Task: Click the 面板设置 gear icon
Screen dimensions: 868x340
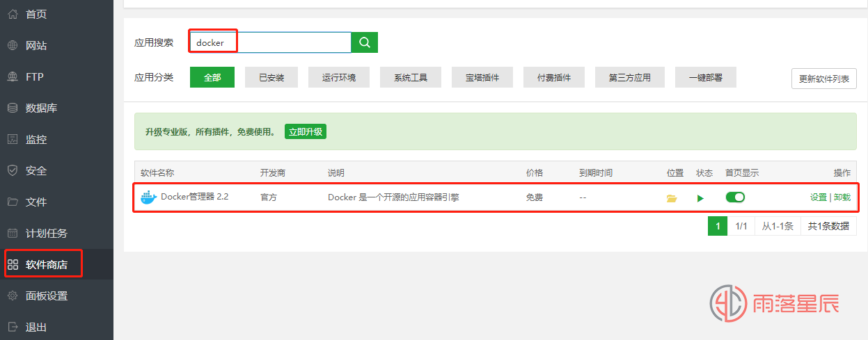Action: [x=13, y=296]
